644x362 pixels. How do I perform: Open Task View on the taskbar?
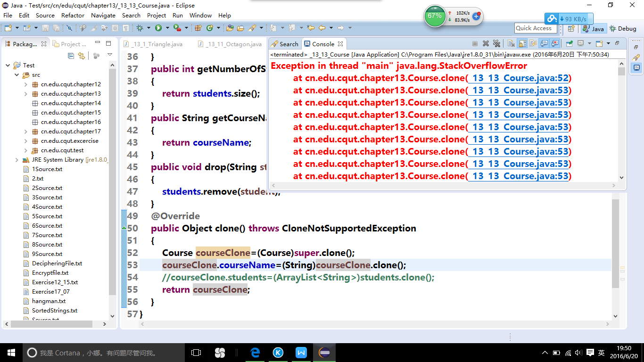[x=196, y=353]
